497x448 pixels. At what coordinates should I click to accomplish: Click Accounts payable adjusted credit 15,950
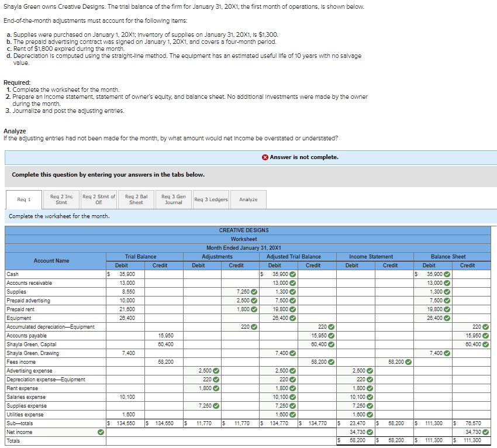click(x=317, y=336)
